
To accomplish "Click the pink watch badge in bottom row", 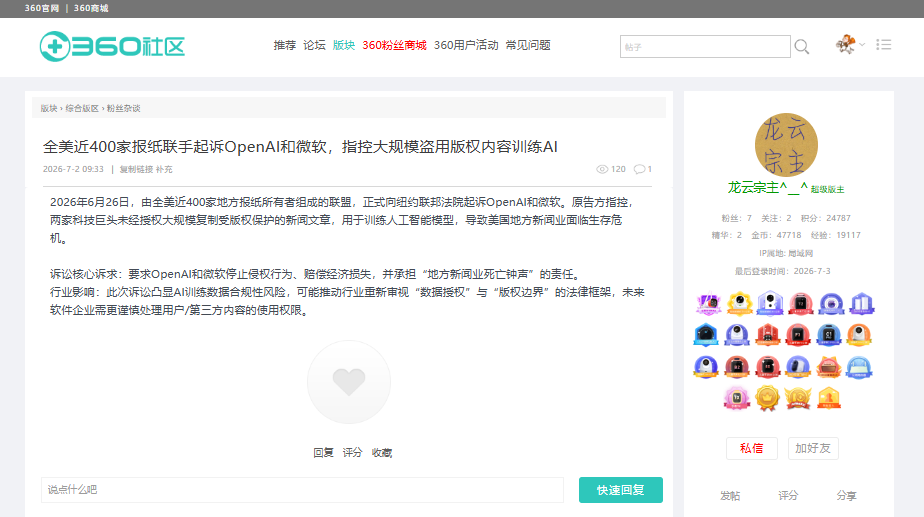I will [737, 398].
